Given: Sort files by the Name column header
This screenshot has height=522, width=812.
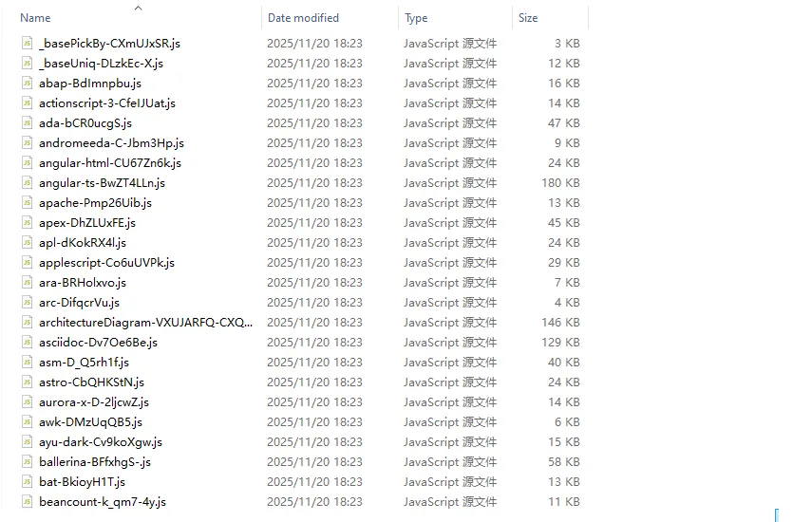Looking at the screenshot, I should (x=35, y=18).
